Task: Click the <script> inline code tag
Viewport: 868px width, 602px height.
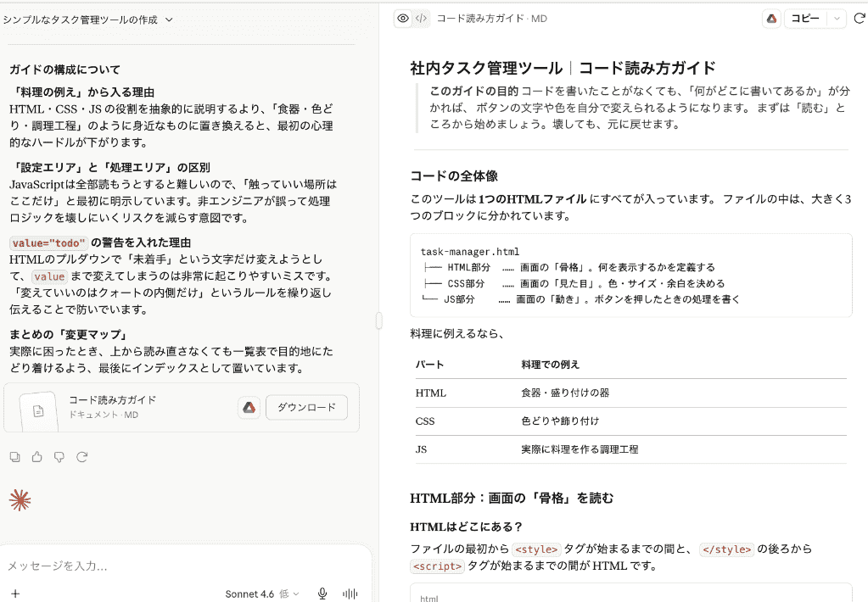Action: pyautogui.click(x=437, y=566)
